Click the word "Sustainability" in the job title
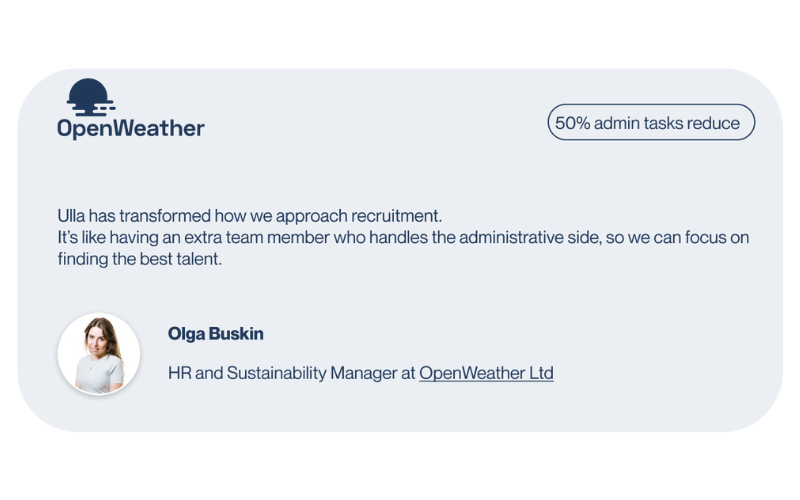The image size is (800, 500). click(x=277, y=373)
